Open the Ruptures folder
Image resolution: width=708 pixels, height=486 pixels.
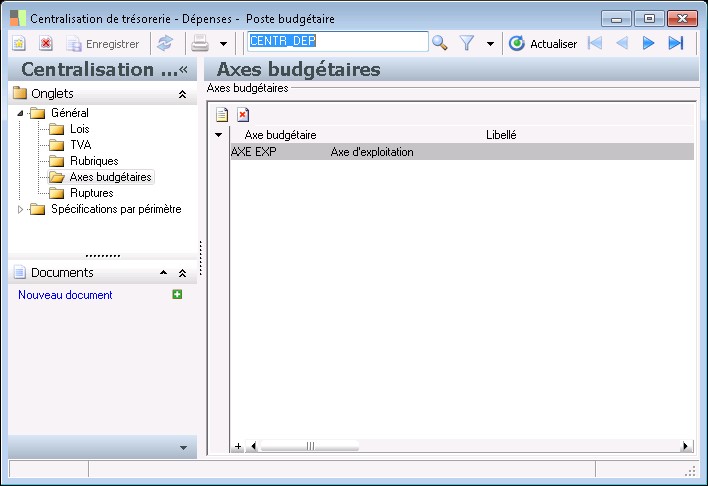[x=92, y=193]
